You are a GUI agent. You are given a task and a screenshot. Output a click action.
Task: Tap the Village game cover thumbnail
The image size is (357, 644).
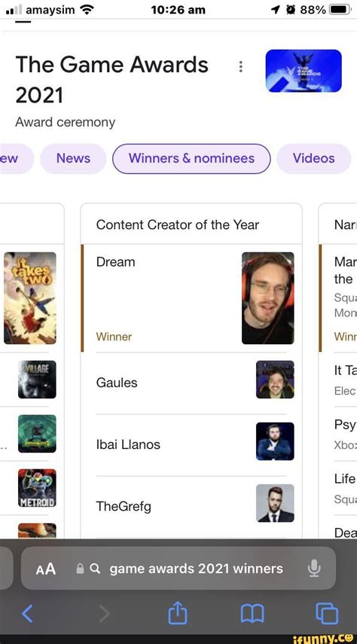click(x=37, y=379)
